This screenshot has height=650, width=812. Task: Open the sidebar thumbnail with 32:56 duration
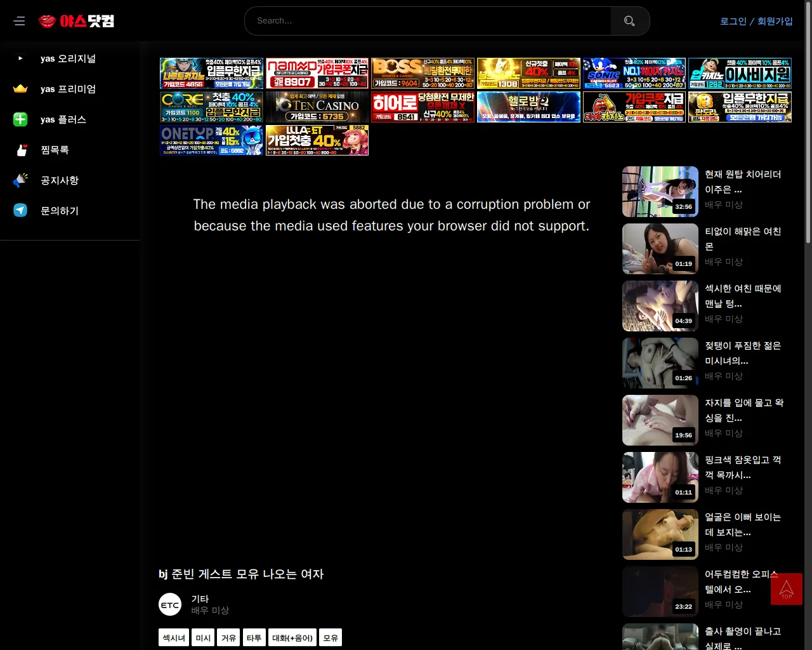tap(660, 192)
